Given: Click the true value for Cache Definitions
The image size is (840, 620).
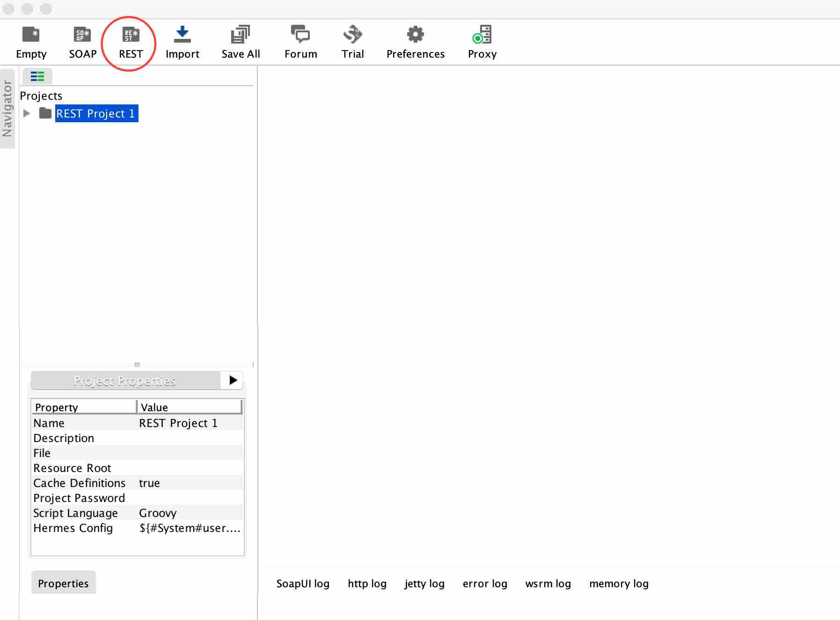Looking at the screenshot, I should pos(149,483).
